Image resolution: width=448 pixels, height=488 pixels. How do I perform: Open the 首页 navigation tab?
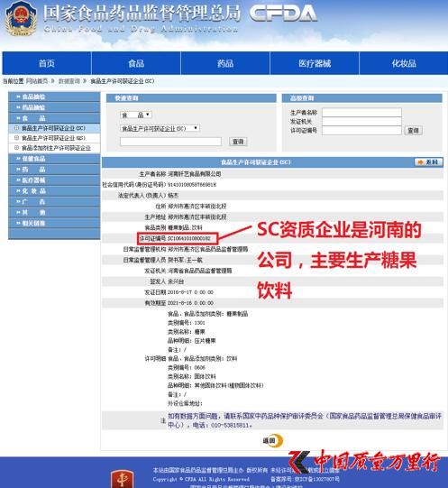pyautogui.click(x=47, y=63)
